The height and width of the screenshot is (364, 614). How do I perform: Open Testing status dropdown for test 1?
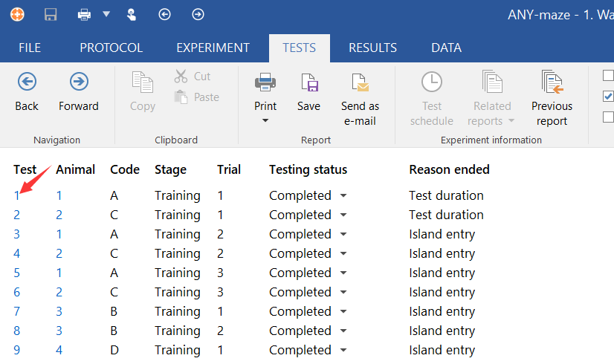tap(343, 195)
